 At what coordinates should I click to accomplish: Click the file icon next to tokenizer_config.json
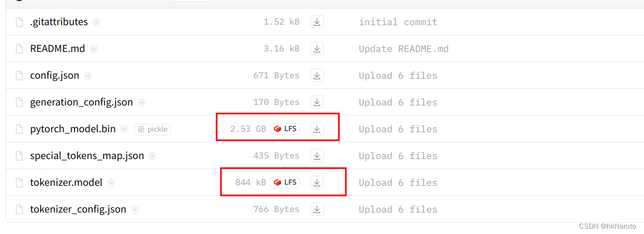point(20,209)
